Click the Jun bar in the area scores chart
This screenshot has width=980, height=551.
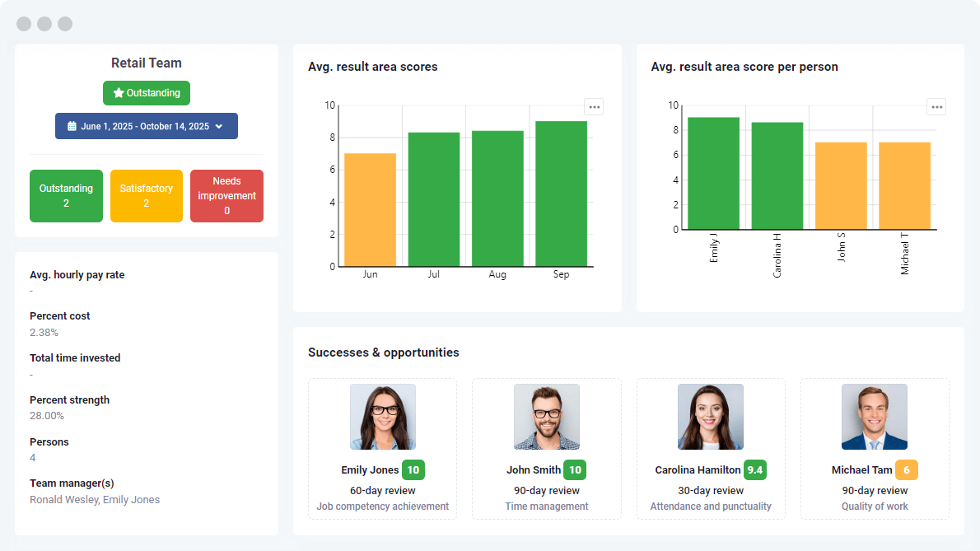[x=370, y=210]
